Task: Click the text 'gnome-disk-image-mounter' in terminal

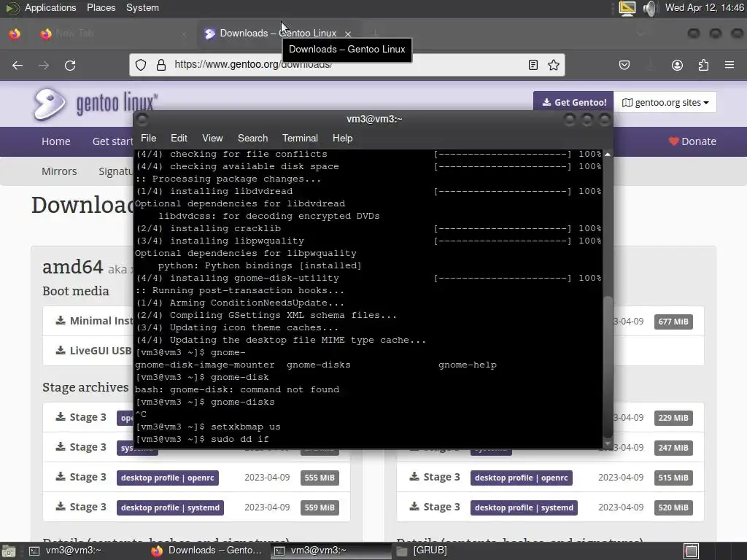Action: (205, 365)
